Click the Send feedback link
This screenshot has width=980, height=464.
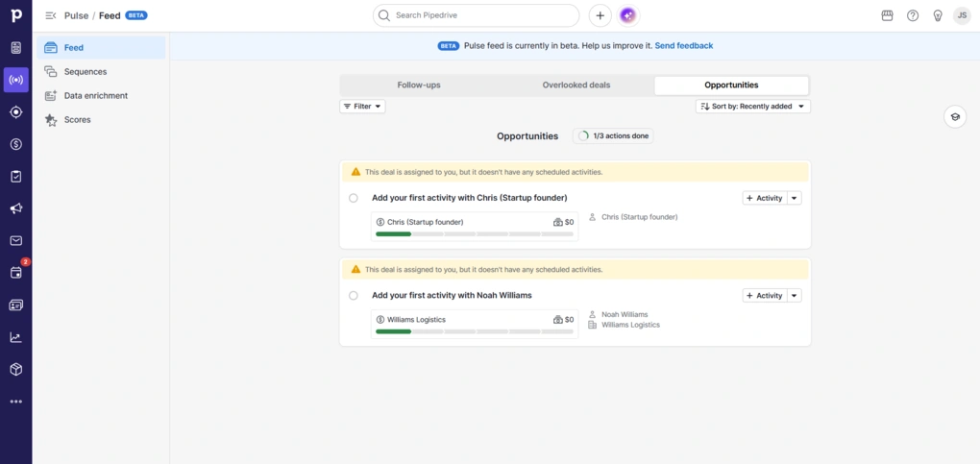(684, 45)
